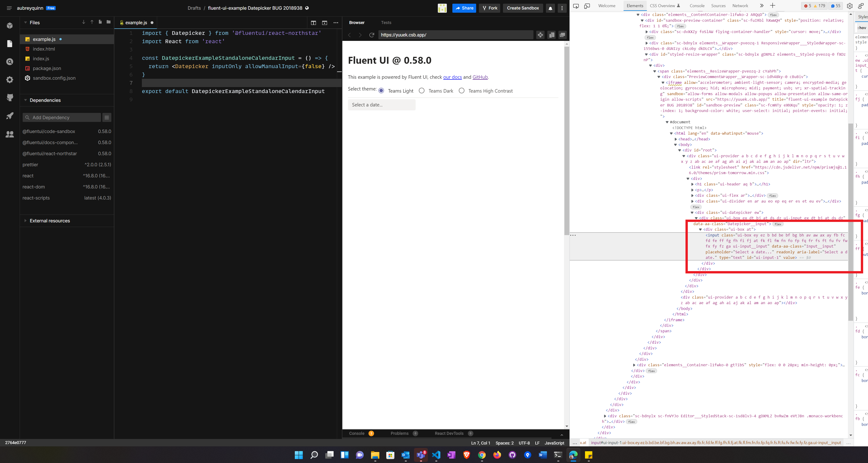This screenshot has width=868, height=463.
Task: Select the Teams Light theme radio
Action: point(381,91)
